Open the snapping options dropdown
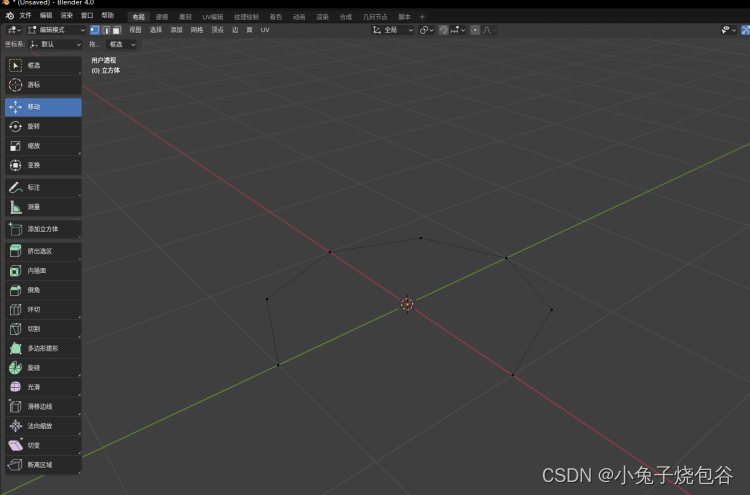The image size is (750, 495). point(458,30)
